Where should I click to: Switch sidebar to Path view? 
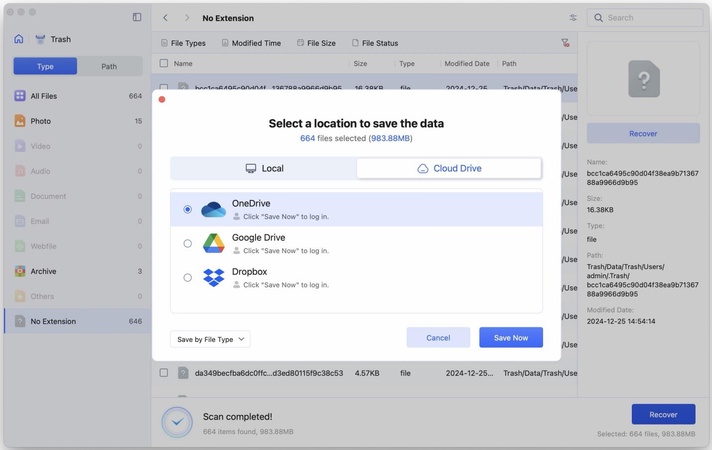click(x=109, y=66)
